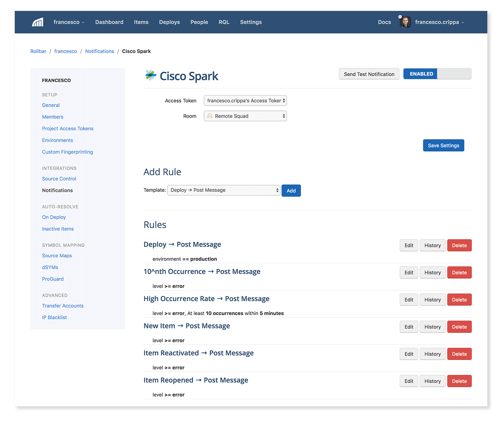Viewport: 504px width, 428px height.
Task: Click 'High Occurrence Rate → Post Message' title
Action: pos(206,299)
